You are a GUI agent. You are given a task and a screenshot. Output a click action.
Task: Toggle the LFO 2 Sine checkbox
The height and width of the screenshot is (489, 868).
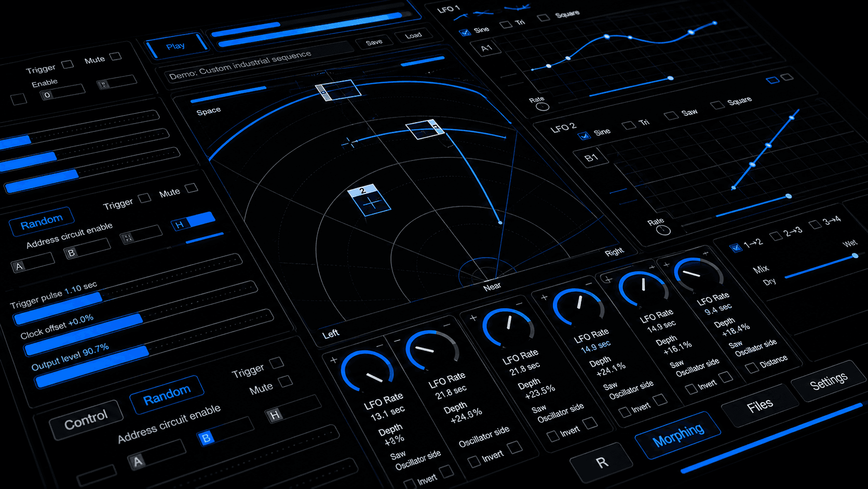585,136
